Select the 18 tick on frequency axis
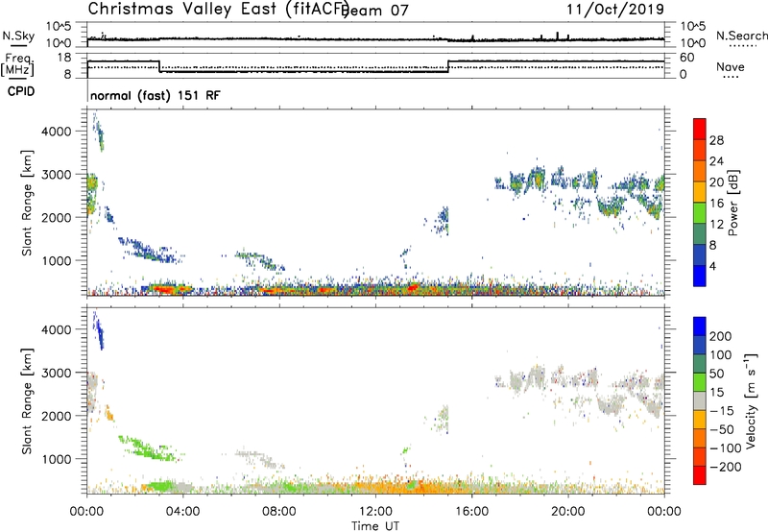The height and width of the screenshot is (532, 768). coord(63,58)
